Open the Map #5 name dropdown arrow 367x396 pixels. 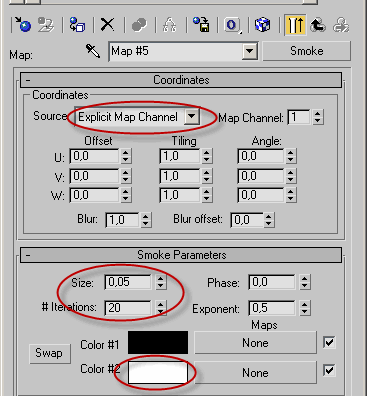pos(249,51)
